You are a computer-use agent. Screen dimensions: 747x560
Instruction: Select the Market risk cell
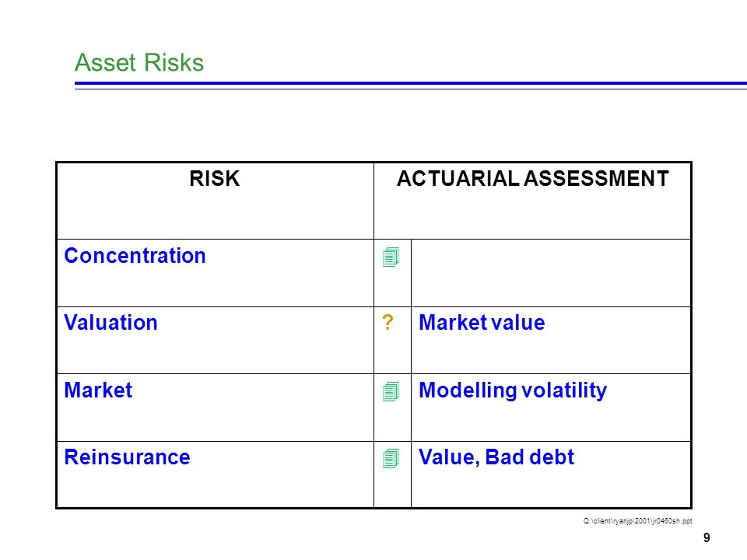pos(216,408)
